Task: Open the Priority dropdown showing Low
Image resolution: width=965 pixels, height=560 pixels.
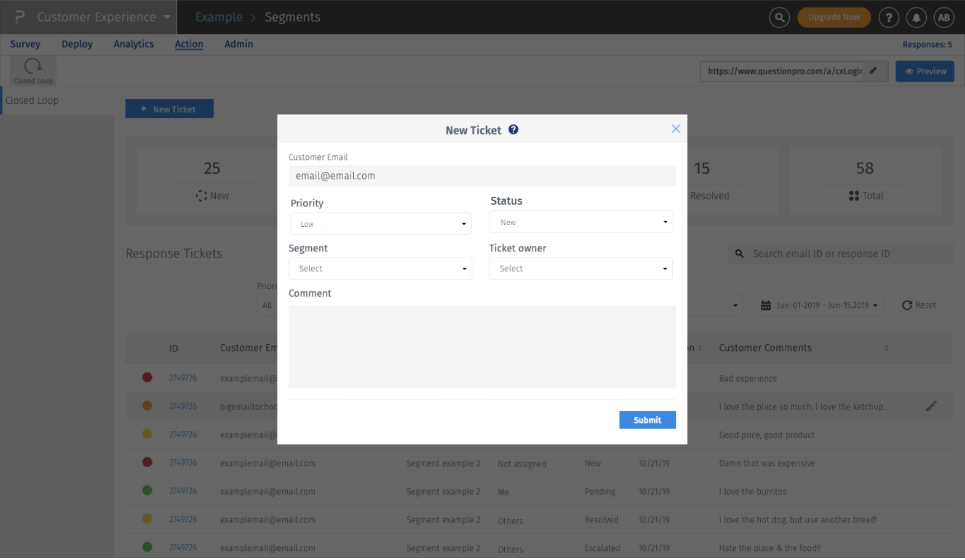Action: (x=381, y=224)
